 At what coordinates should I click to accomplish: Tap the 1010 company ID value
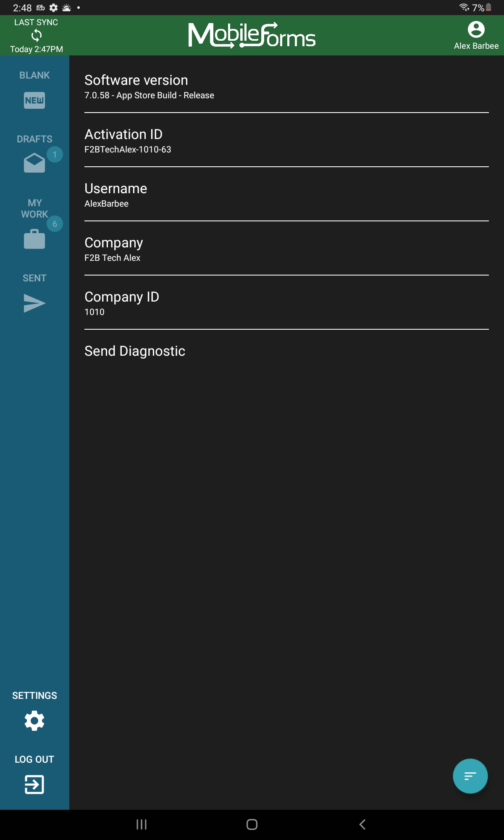tap(94, 312)
